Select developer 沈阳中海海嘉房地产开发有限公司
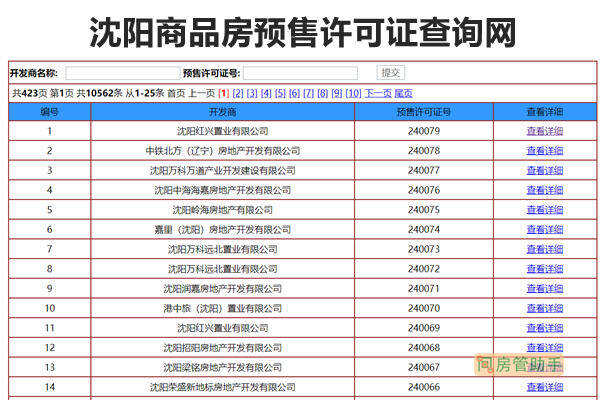The width and height of the screenshot is (600, 400). pyautogui.click(x=223, y=190)
